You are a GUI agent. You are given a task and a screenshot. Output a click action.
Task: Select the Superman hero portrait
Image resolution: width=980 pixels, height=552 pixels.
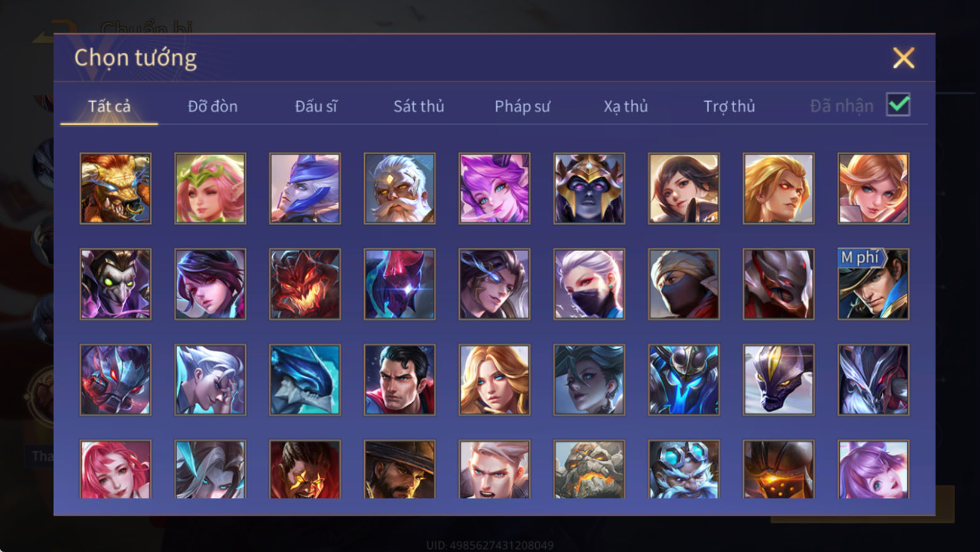click(x=400, y=380)
